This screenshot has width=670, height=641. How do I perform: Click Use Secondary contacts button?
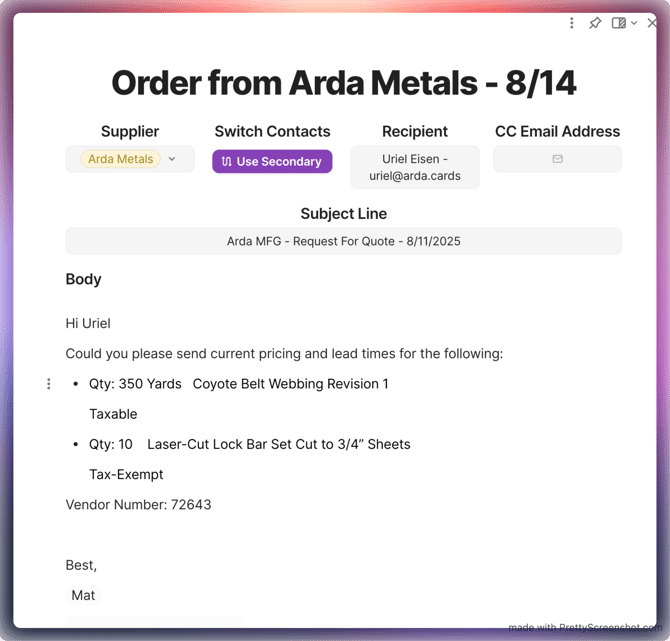tap(272, 161)
